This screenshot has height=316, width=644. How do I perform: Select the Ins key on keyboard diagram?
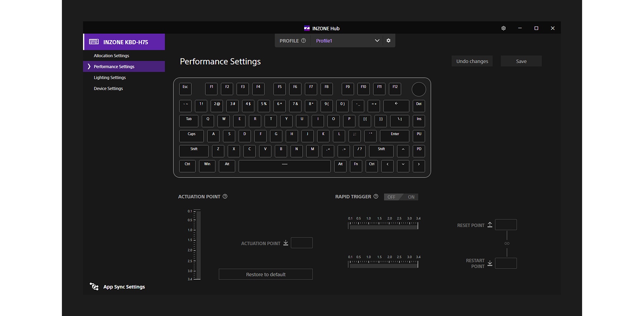[419, 121]
